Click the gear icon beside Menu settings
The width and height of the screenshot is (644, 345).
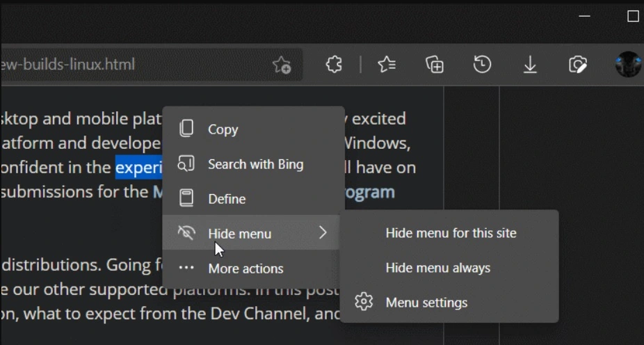pyautogui.click(x=364, y=303)
